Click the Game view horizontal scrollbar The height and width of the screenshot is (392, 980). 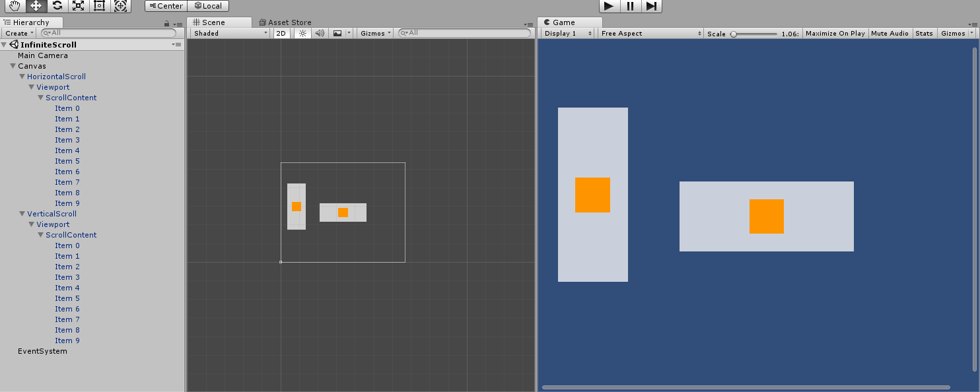746,387
